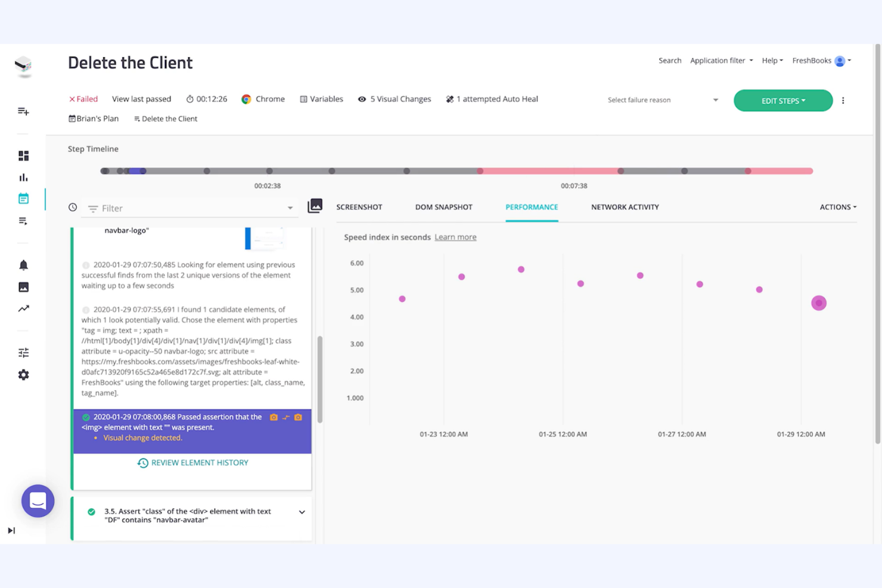
Task: Click the clock history icon beside Filter
Action: coord(72,207)
